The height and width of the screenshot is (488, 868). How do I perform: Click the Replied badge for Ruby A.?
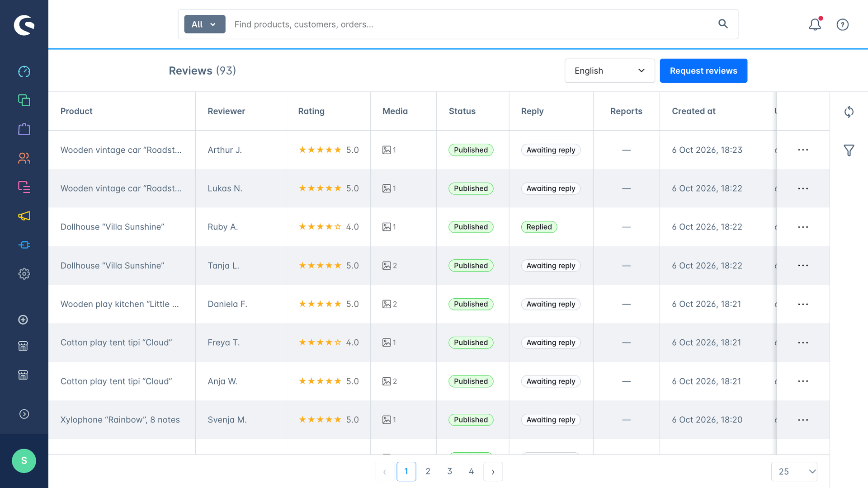[539, 227]
